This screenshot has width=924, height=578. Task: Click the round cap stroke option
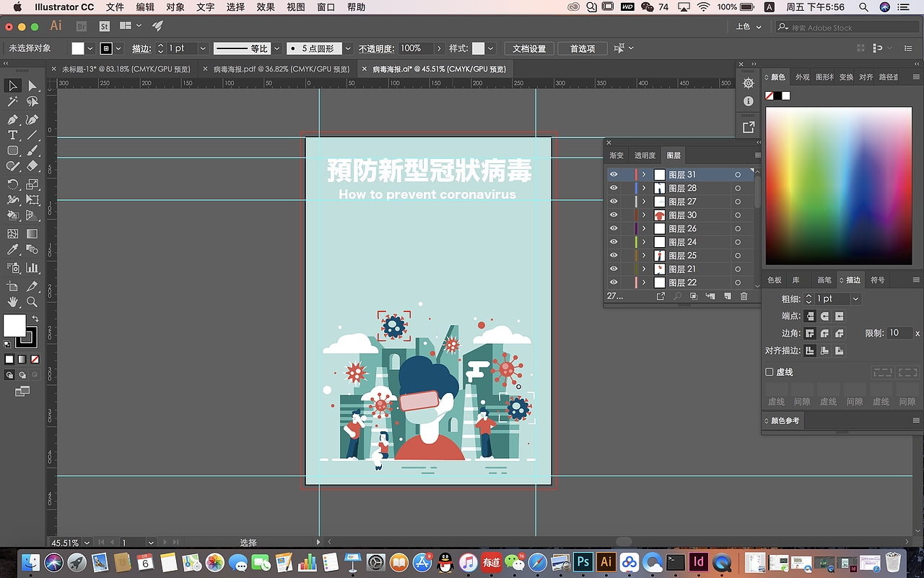point(824,316)
